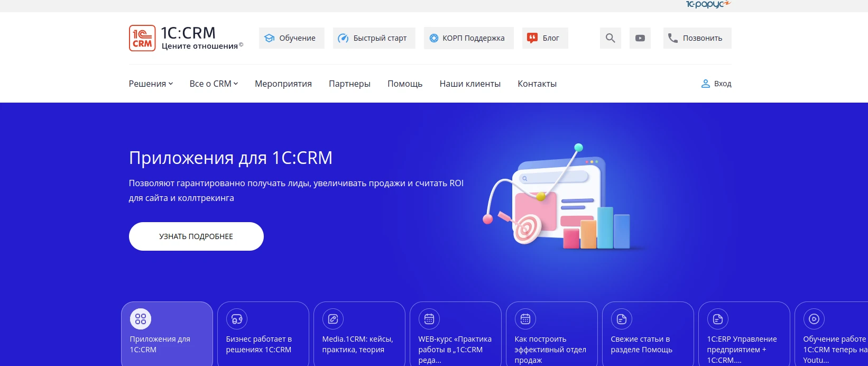Click the 1C:CRM Цените отношения title text

coord(202,38)
